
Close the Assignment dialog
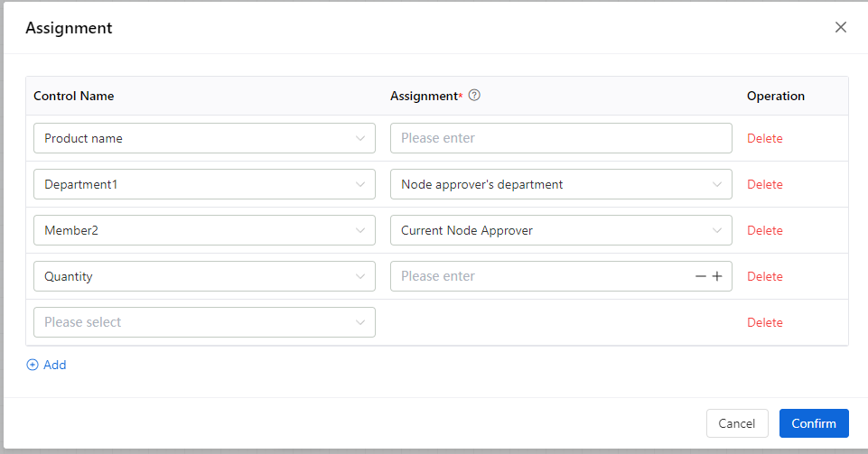click(x=840, y=27)
